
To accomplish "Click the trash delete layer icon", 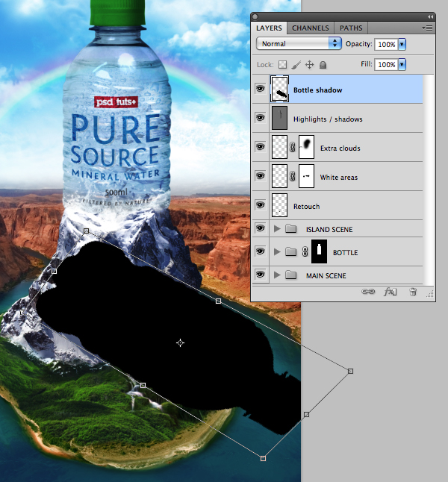I will click(x=413, y=292).
